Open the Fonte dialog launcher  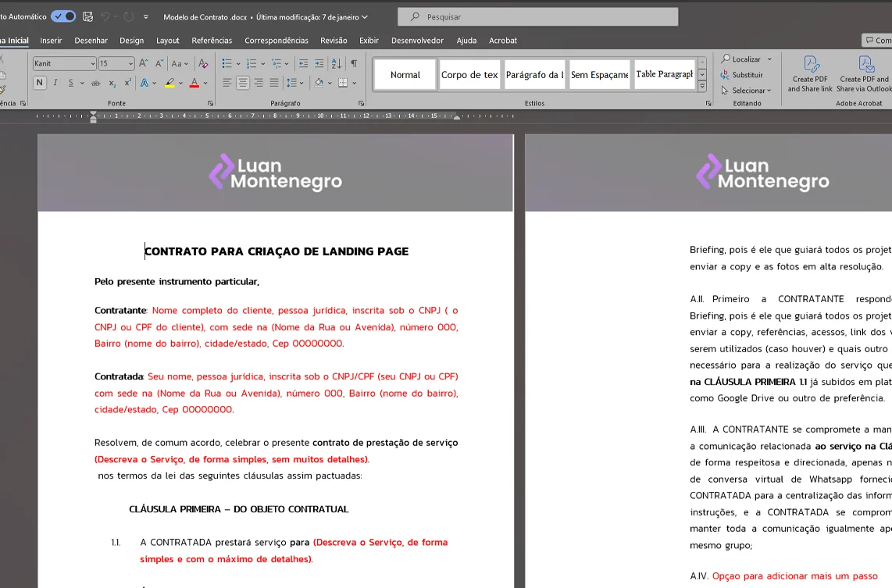click(210, 104)
